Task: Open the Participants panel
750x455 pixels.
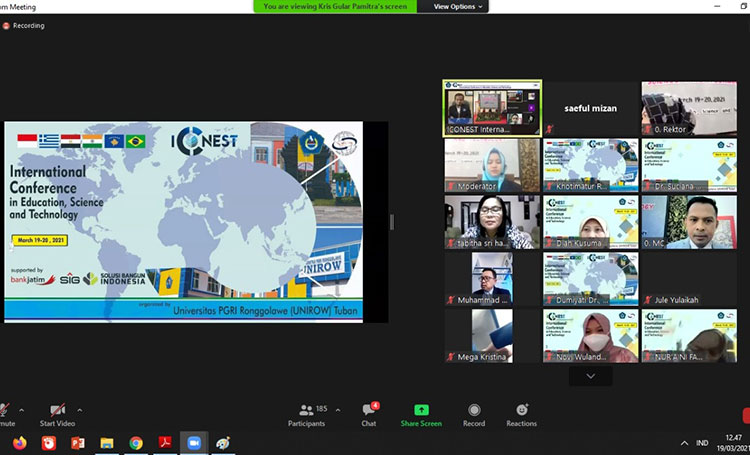Action: (x=307, y=415)
